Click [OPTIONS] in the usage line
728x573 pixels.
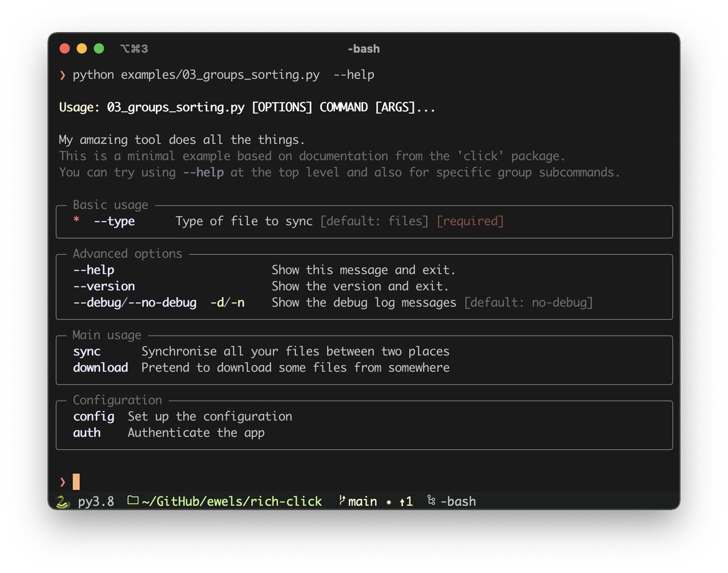click(x=281, y=107)
